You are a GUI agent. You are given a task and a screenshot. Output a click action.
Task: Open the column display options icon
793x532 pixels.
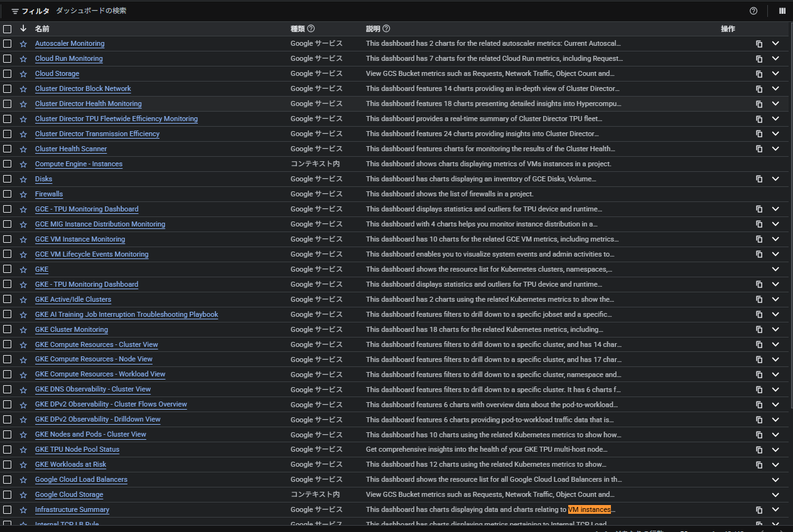click(782, 11)
